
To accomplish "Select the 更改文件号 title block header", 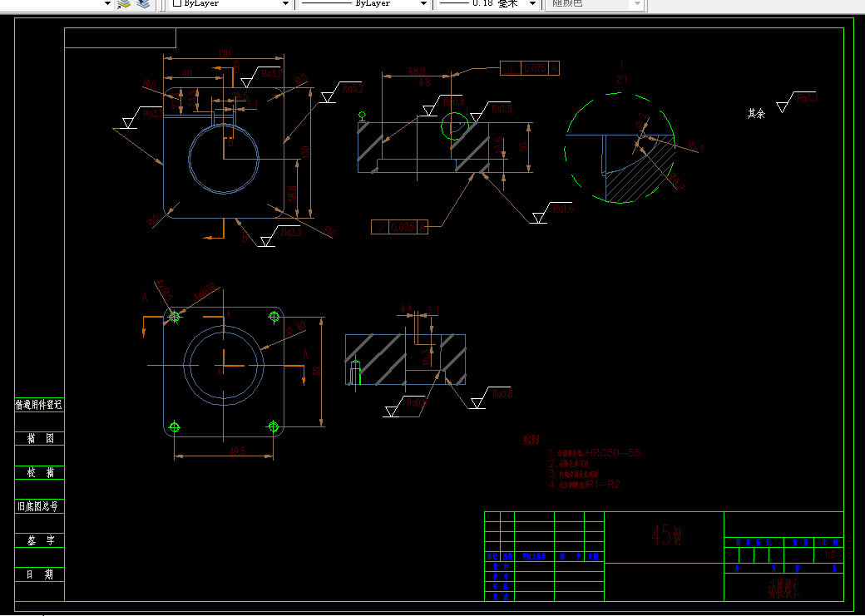I will pyautogui.click(x=533, y=557).
